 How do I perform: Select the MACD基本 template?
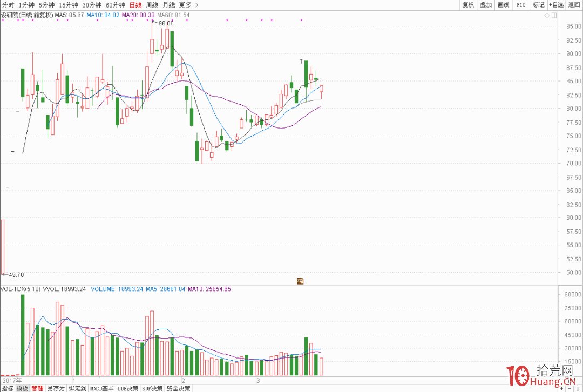coord(102,388)
